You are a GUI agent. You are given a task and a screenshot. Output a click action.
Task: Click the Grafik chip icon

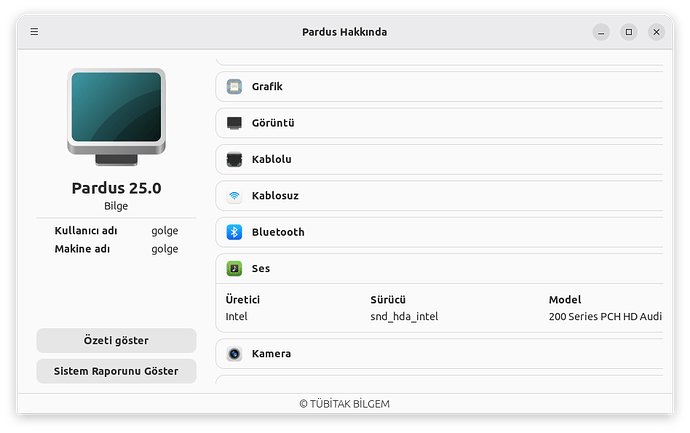click(x=234, y=87)
